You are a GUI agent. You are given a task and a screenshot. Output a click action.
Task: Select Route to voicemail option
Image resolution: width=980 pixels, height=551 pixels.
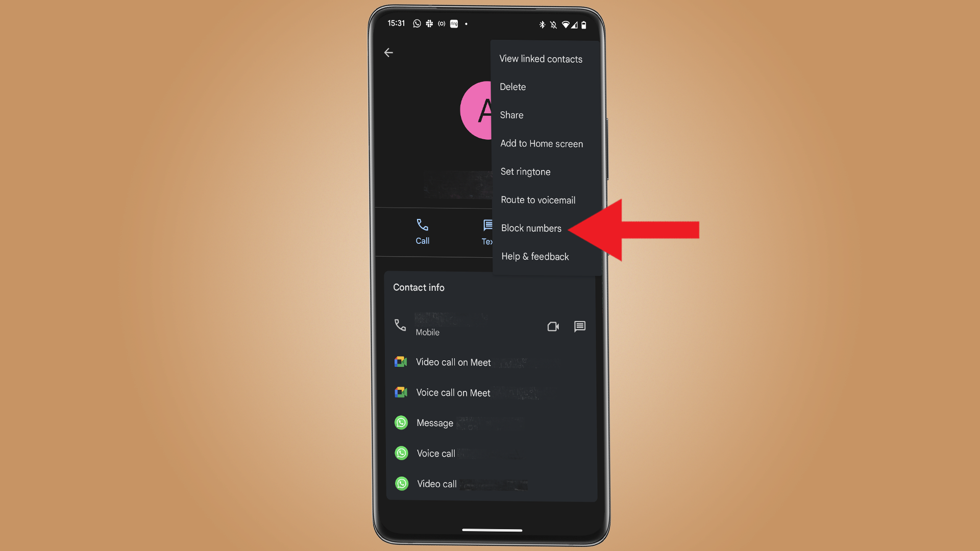coord(538,200)
